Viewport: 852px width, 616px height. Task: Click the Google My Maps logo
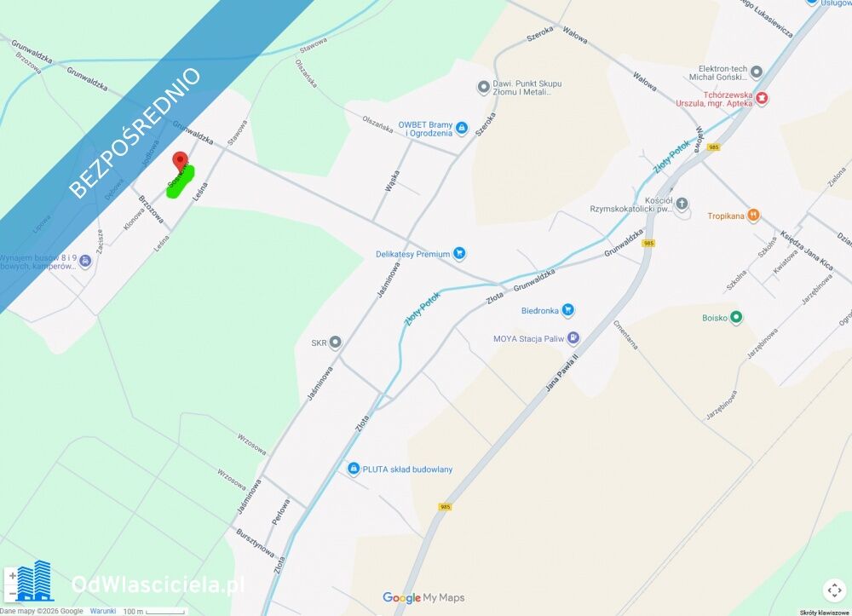pyautogui.click(x=423, y=597)
